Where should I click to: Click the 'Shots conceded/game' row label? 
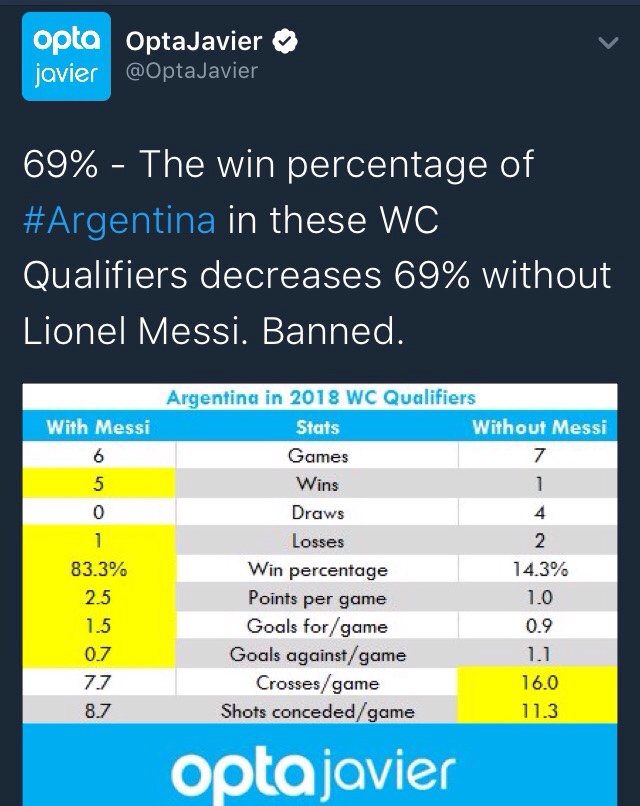pyautogui.click(x=318, y=712)
